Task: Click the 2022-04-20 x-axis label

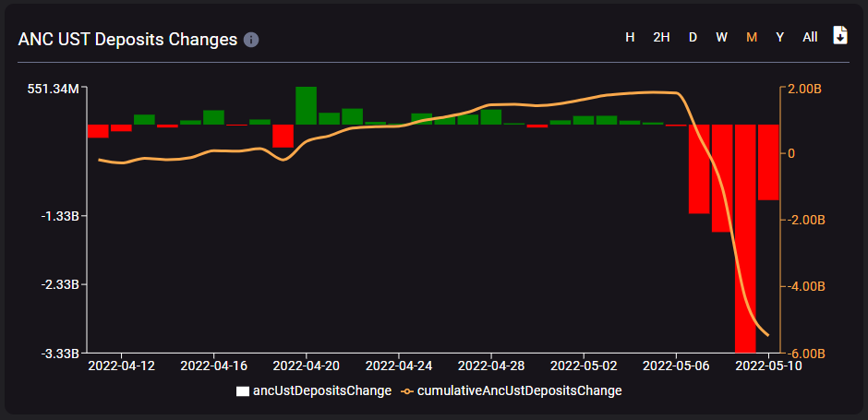Action: click(307, 366)
